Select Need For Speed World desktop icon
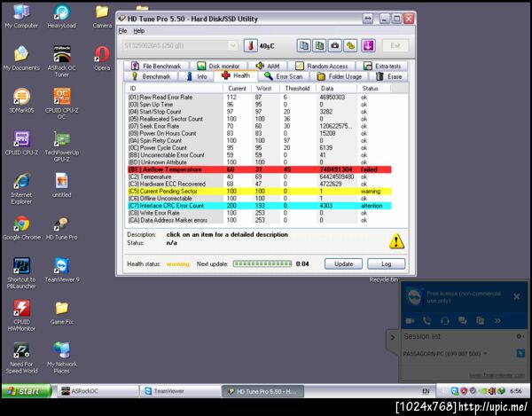532x416 pixels. pos(21,357)
